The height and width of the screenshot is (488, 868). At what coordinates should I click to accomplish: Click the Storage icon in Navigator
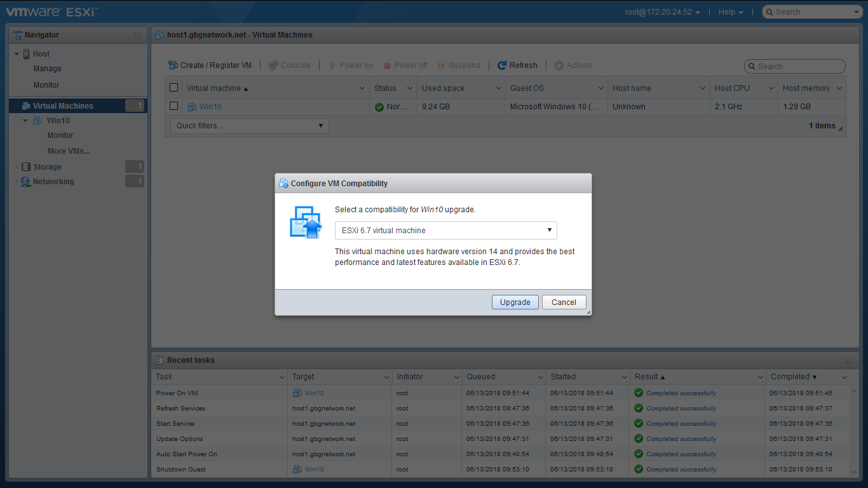[26, 167]
